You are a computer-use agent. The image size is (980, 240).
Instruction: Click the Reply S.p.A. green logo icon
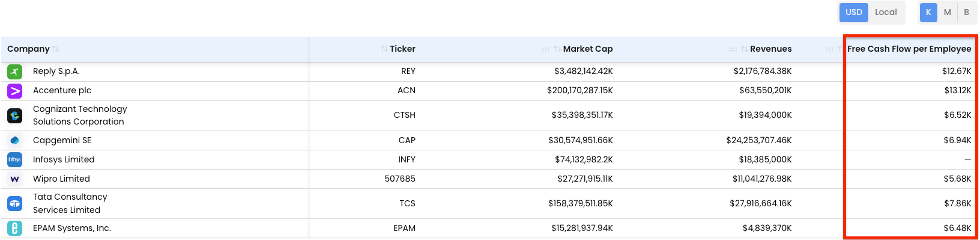[x=14, y=72]
